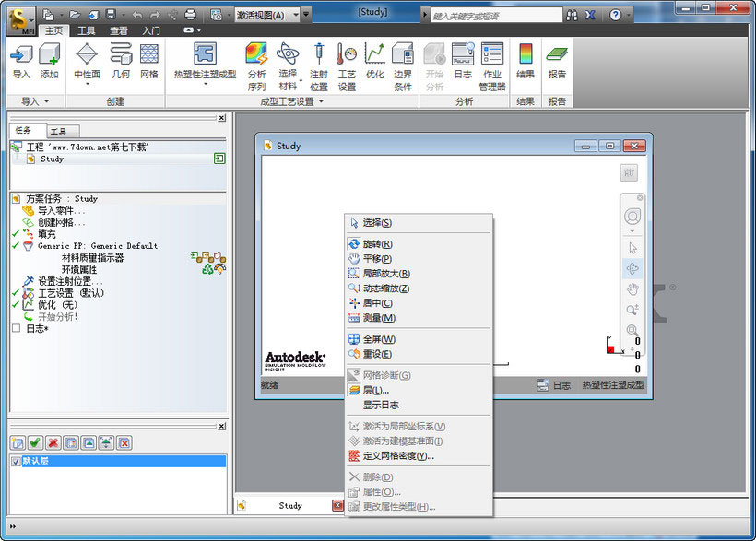Image resolution: width=756 pixels, height=541 pixels.
Task: Close the Study tab at the bottom
Action: click(337, 505)
